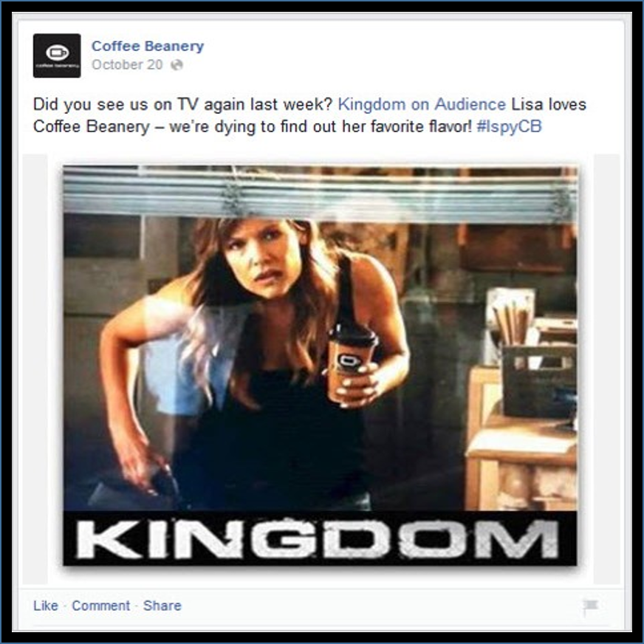Open the #IspyCB hashtag
Image resolution: width=644 pixels, height=644 pixels.
coord(509,126)
